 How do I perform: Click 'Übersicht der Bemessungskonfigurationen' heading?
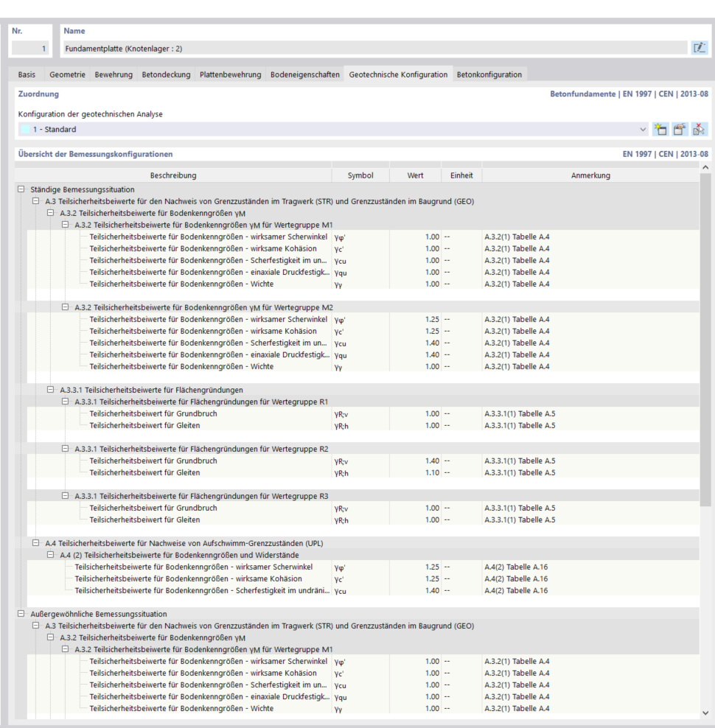click(x=95, y=154)
